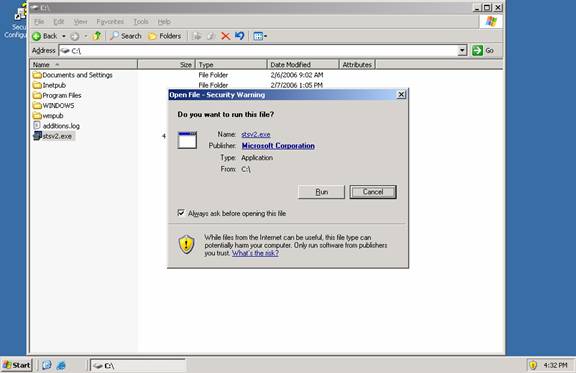Sort by the Name column header
This screenshot has height=373, width=576.
point(83,65)
